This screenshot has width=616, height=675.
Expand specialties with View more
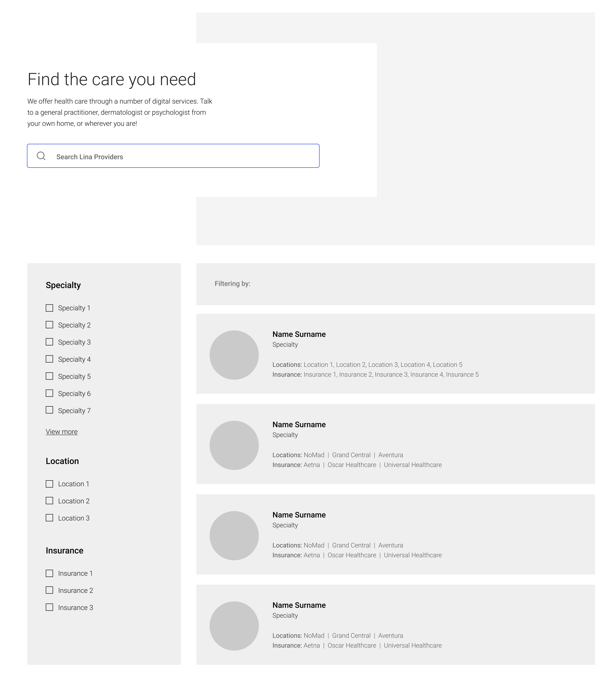pos(62,432)
